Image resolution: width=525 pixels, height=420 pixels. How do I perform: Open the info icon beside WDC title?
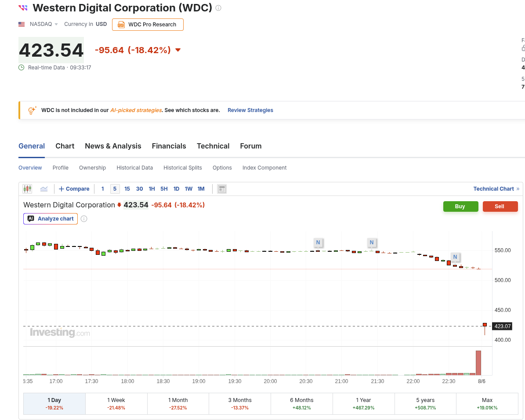(x=218, y=8)
